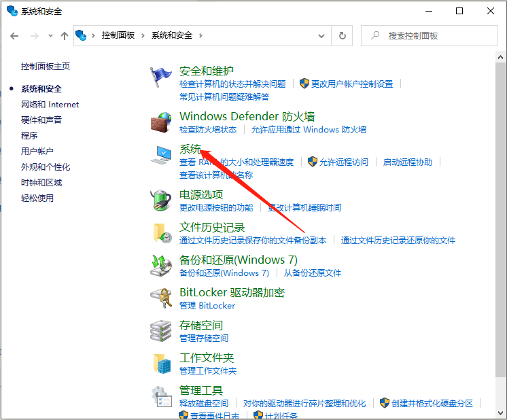The width and height of the screenshot is (507, 420).
Task: Open the 电源选项 heading link
Action: click(x=201, y=194)
